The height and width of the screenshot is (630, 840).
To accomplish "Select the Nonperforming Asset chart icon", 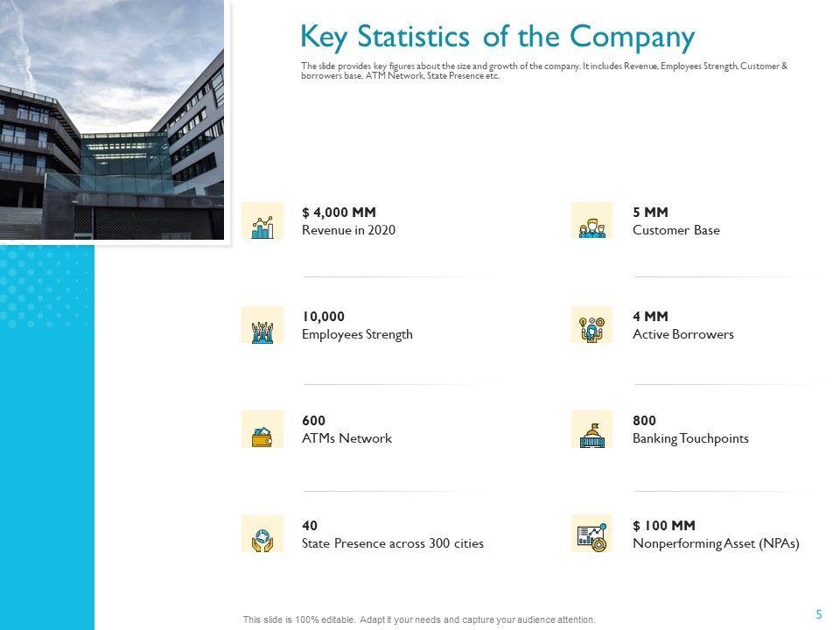I will pos(592,534).
